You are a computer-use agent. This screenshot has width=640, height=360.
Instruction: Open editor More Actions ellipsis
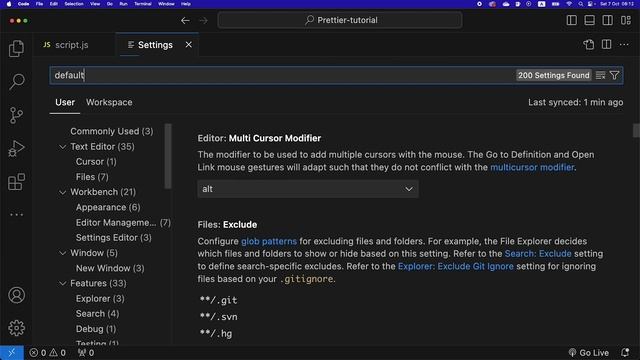click(624, 44)
